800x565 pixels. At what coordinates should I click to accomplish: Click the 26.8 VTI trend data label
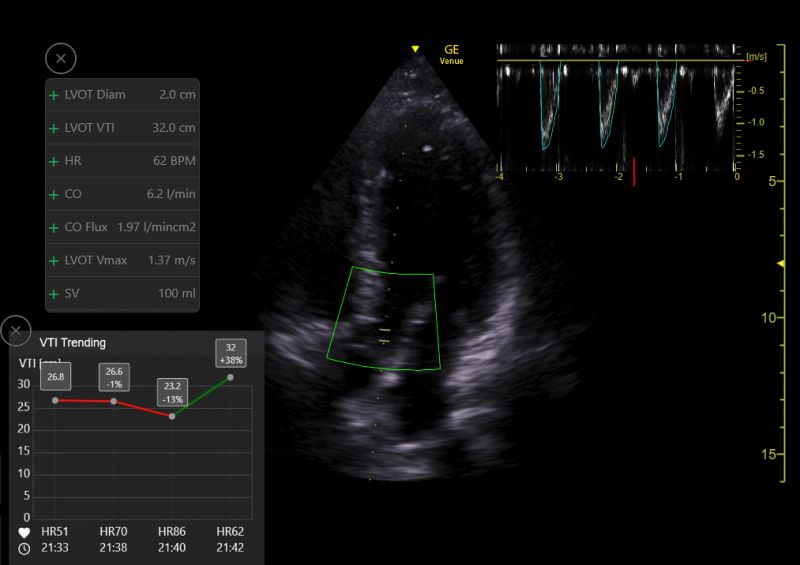56,377
